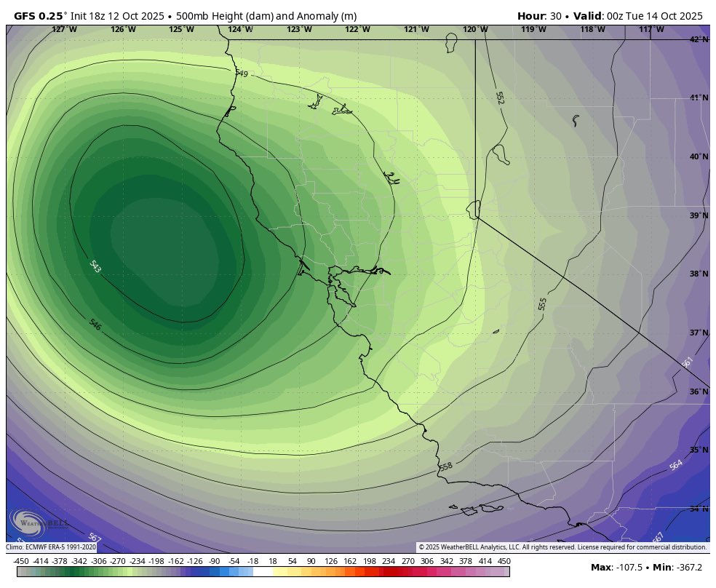Screen dimensions: 716x588
Task: Click the 41°N latitude label
Action: point(699,98)
